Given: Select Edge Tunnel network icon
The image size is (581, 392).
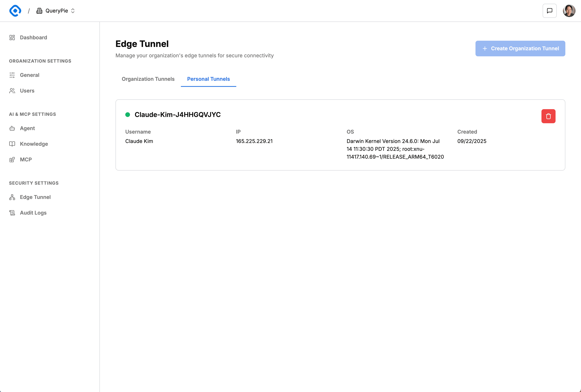Looking at the screenshot, I should (x=12, y=197).
